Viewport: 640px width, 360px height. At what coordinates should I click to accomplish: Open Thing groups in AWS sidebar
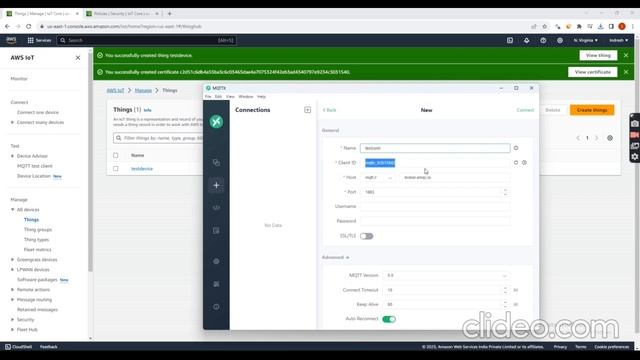click(x=38, y=230)
